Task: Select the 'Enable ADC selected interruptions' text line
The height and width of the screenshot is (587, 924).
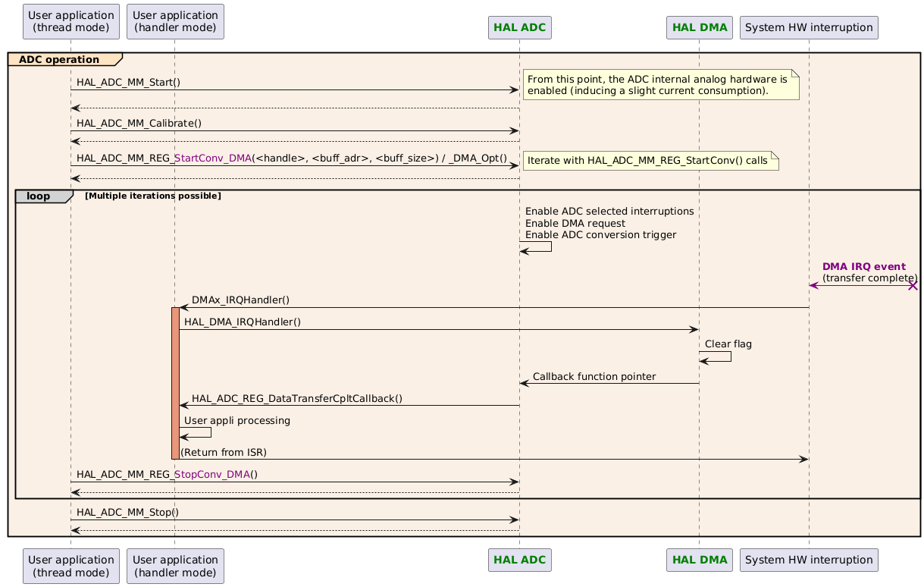Action: coord(609,211)
